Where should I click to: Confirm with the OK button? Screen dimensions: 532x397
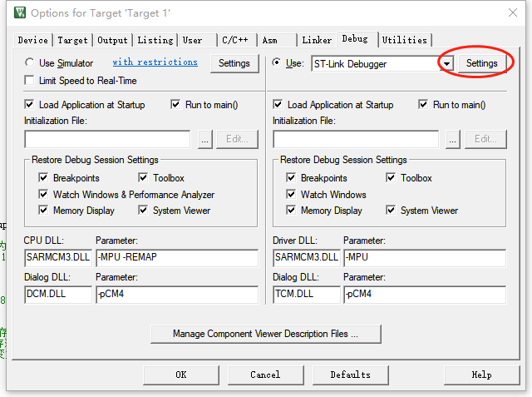[x=181, y=375]
